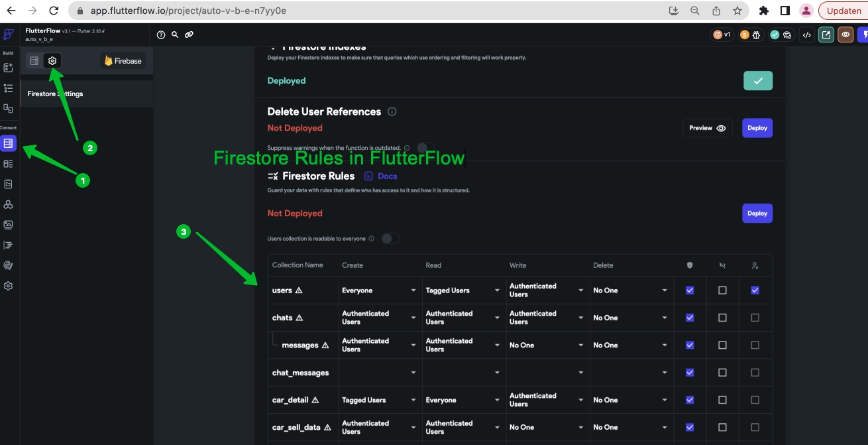Check the middle checkbox in car_sell_data row
The image size is (868, 445).
click(x=722, y=427)
